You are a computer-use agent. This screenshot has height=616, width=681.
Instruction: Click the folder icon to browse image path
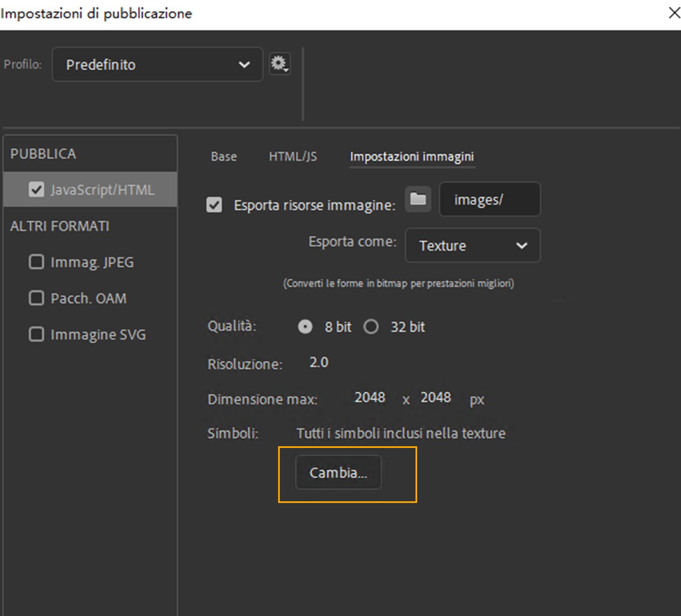[x=418, y=199]
